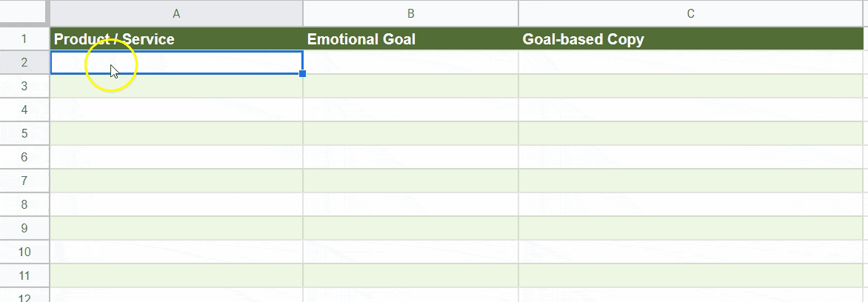Click the Emotional Goal header cell
This screenshot has height=302, width=868.
tap(411, 38)
